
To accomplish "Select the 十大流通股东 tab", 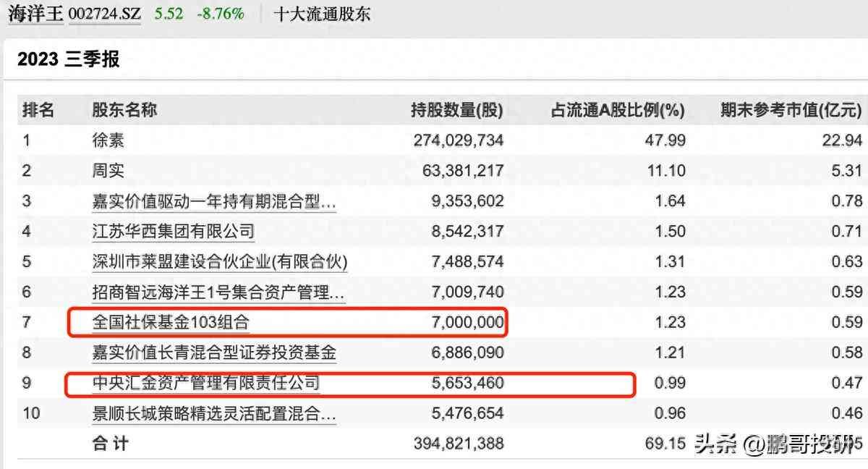I will pos(322,14).
